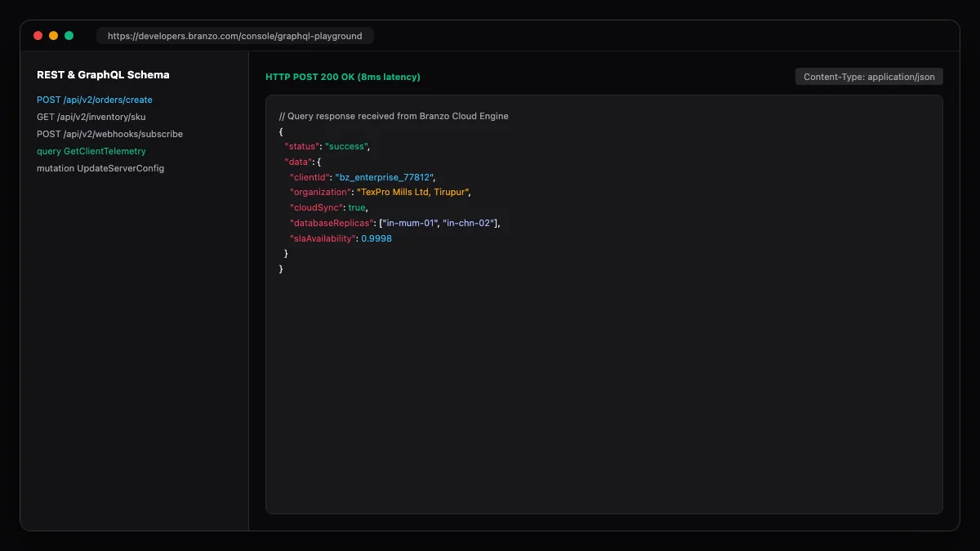Click the query response comment line
This screenshot has height=551, width=980.
394,116
